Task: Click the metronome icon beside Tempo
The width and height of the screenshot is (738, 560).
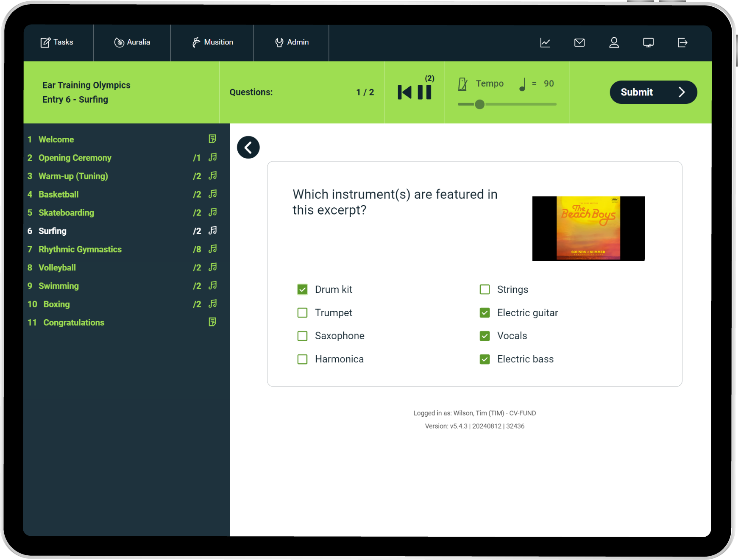Action: tap(462, 84)
